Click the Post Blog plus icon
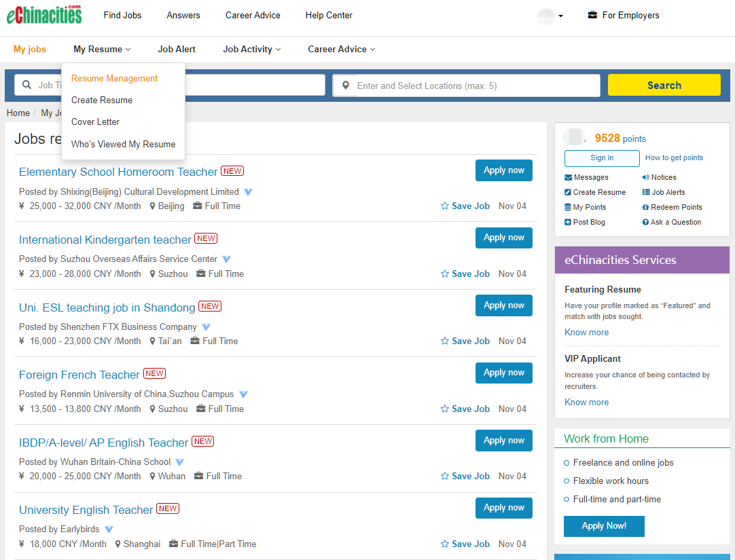735x560 pixels. click(x=568, y=222)
